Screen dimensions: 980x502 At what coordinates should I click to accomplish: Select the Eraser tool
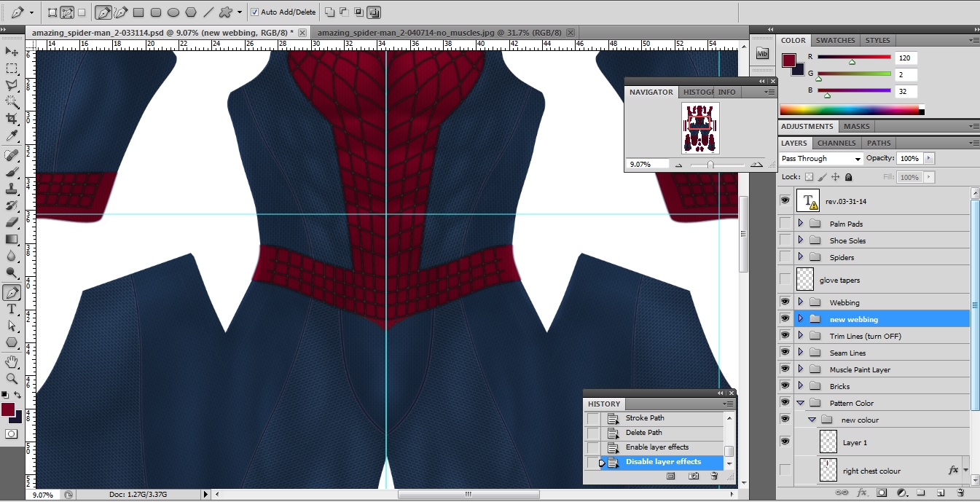(12, 223)
